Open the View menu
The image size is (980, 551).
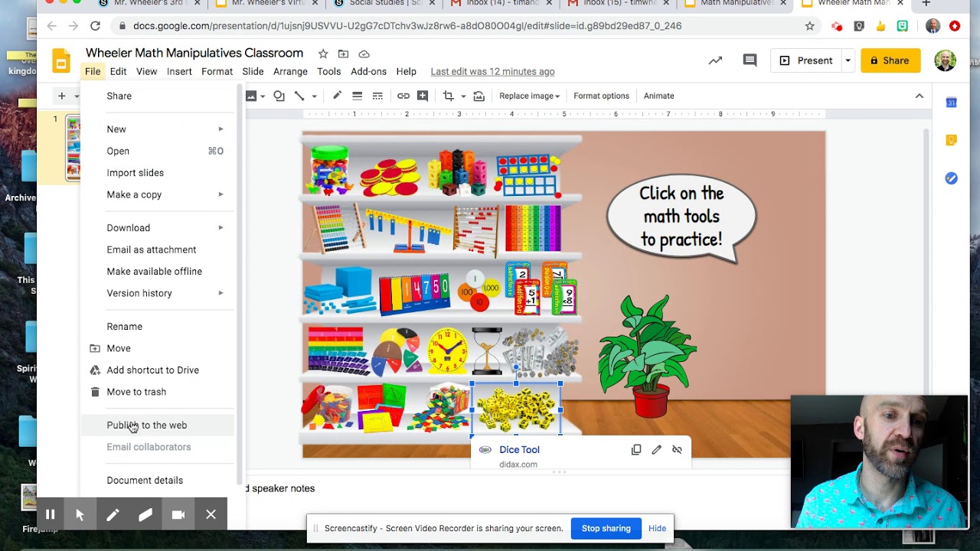(x=146, y=71)
